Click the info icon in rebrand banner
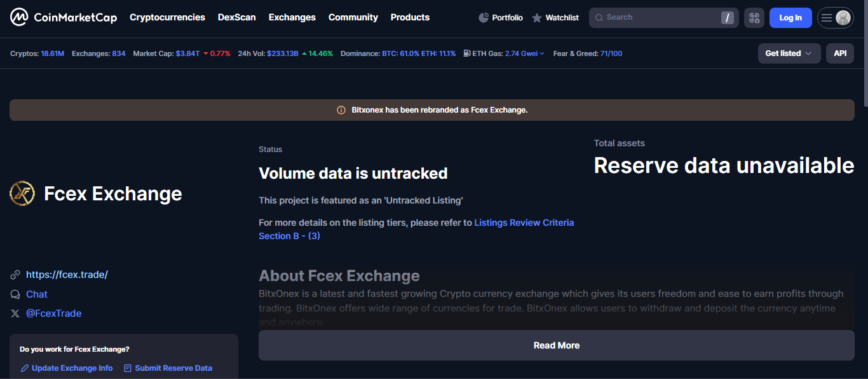Screen dimensions: 868x379 coord(341,110)
